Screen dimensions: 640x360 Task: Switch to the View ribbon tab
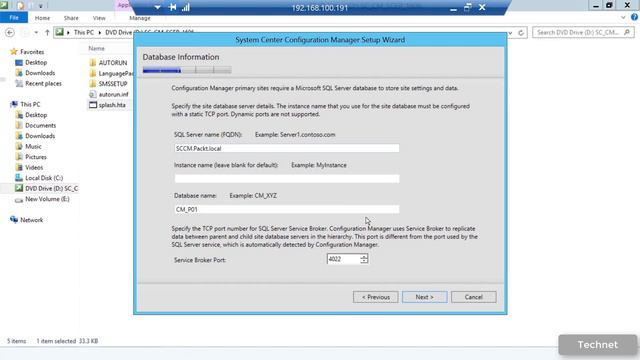99,18
